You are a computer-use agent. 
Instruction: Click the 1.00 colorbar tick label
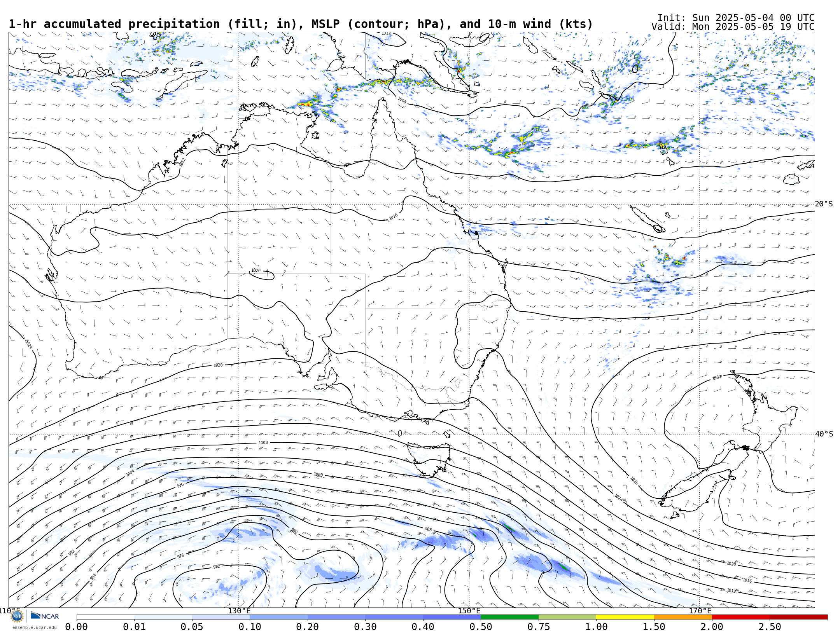(x=596, y=627)
